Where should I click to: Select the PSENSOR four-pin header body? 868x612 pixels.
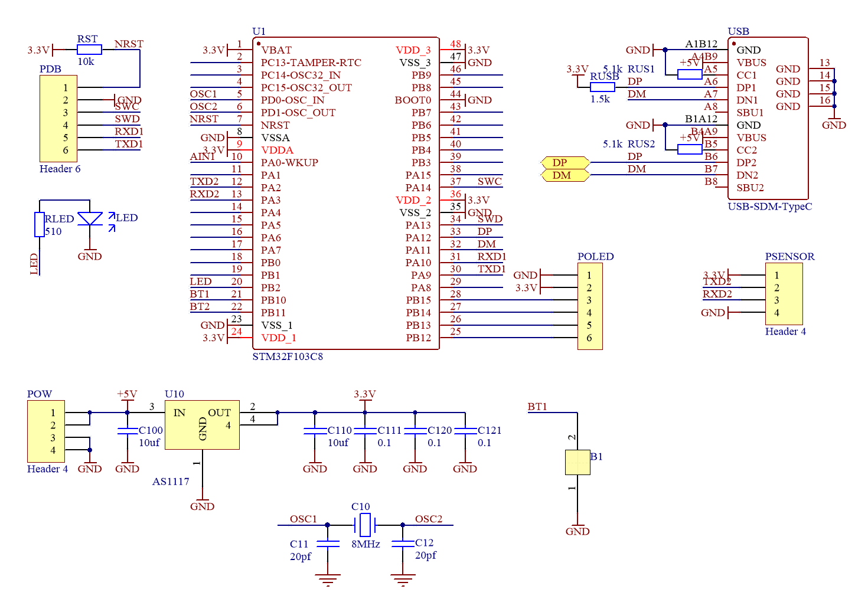[784, 294]
